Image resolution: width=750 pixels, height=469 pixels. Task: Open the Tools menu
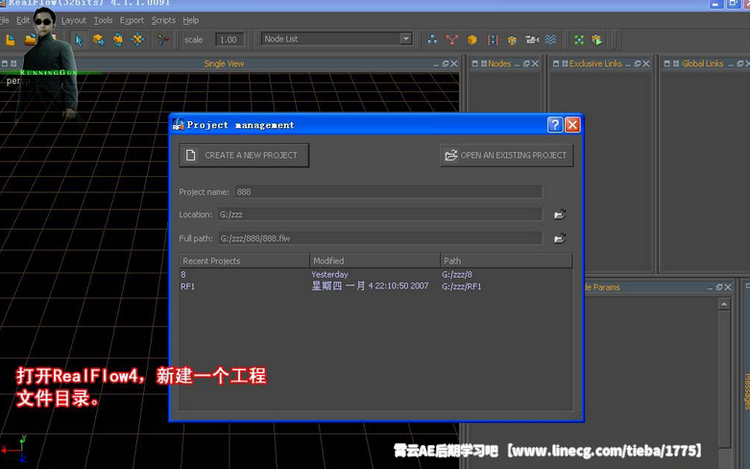103,20
